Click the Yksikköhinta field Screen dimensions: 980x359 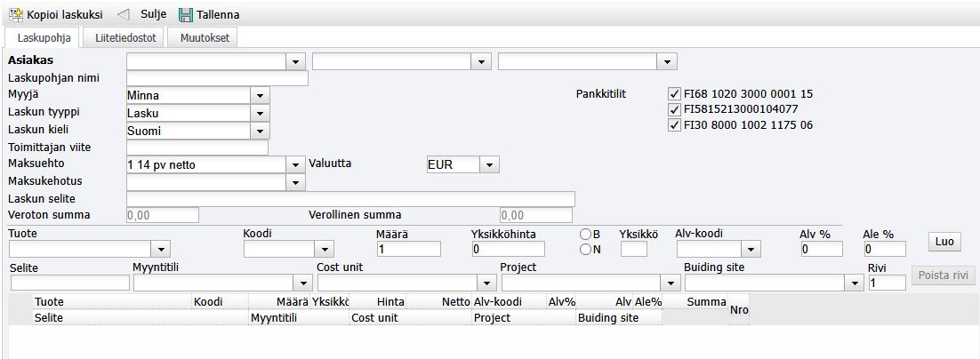click(x=508, y=249)
